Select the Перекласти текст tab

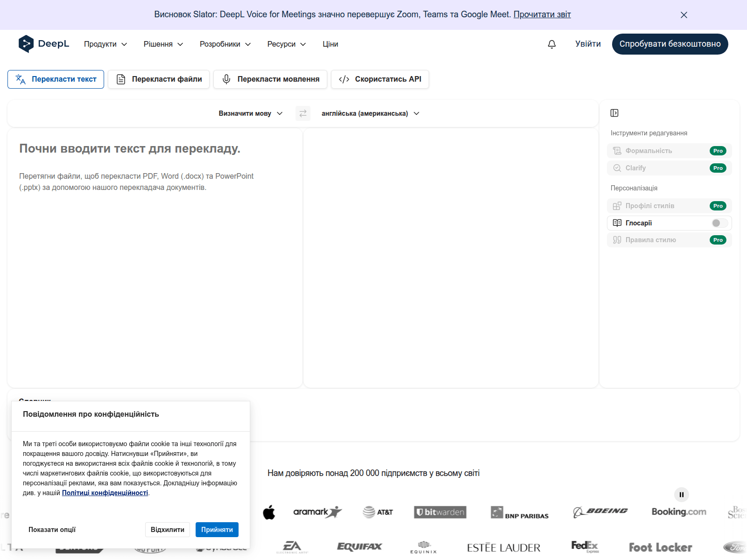pyautogui.click(x=56, y=79)
